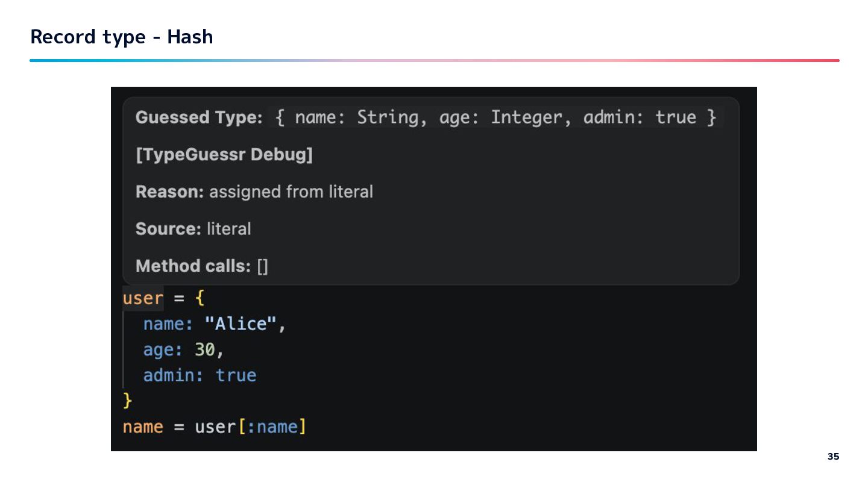Image resolution: width=868 pixels, height=488 pixels.
Task: Click the "Source:" label in the tooltip
Action: click(x=168, y=229)
